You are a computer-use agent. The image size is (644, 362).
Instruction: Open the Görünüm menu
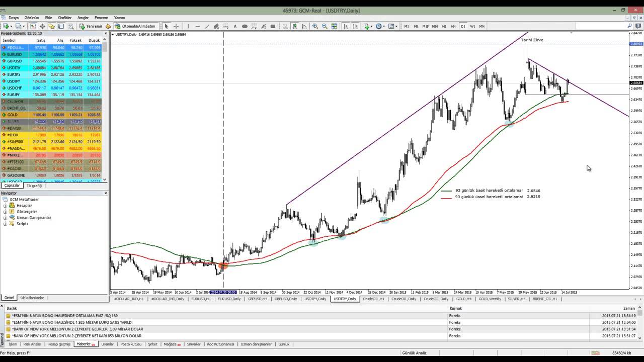[x=32, y=18]
